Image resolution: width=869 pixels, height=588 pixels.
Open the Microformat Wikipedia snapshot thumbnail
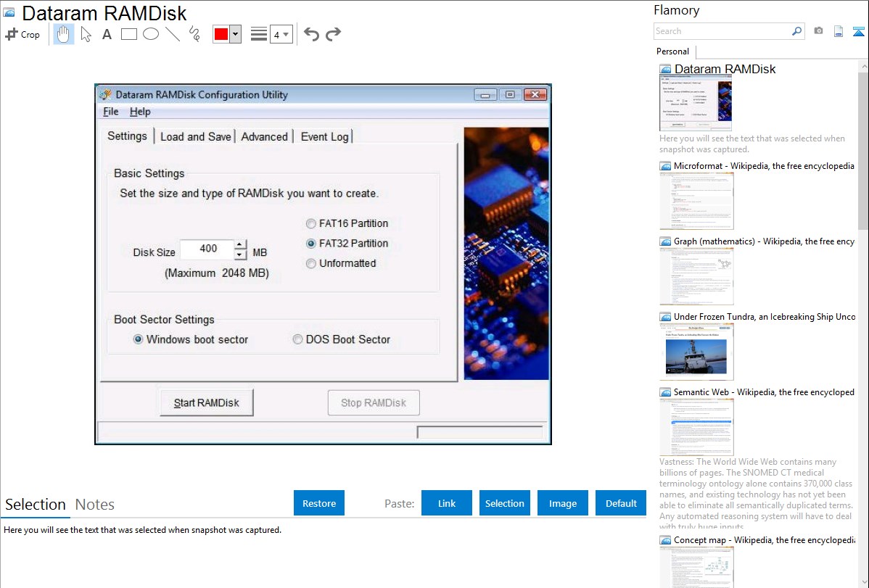point(696,201)
